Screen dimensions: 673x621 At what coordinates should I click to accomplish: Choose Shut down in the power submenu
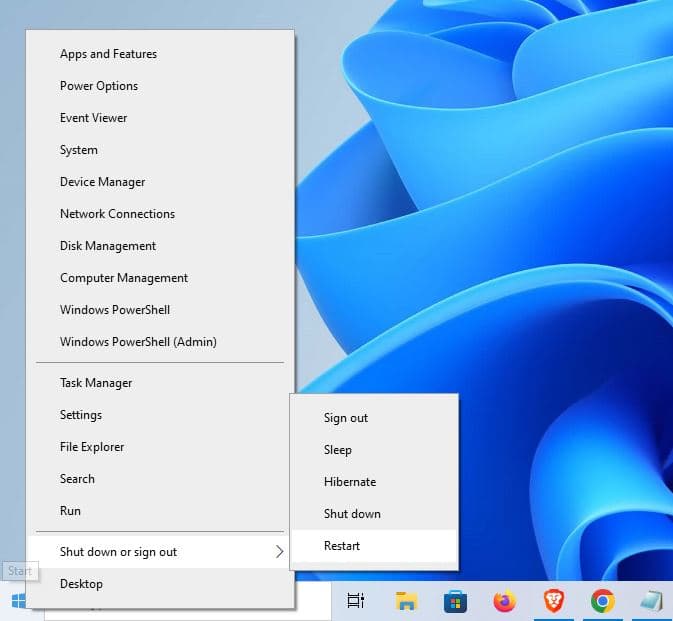click(352, 514)
